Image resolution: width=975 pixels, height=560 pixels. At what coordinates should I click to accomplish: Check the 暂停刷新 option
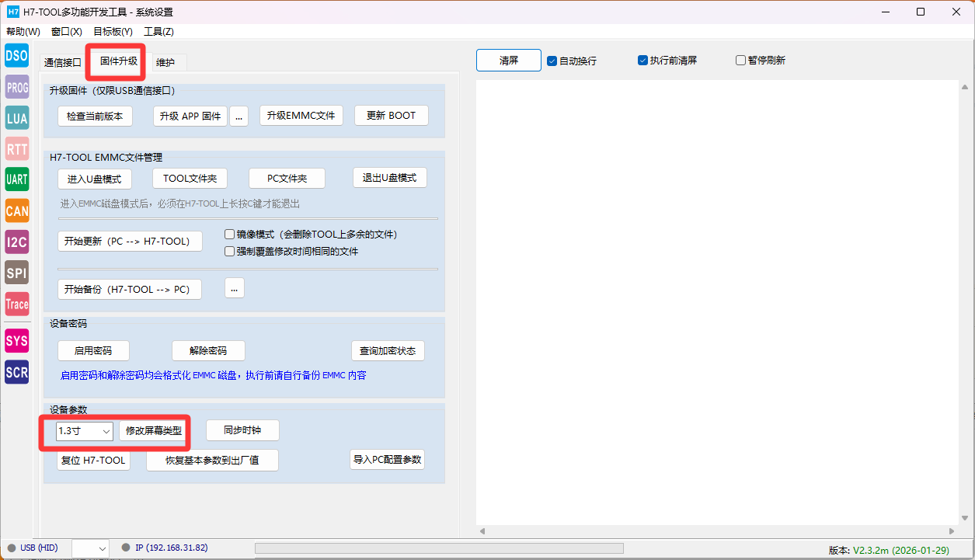pos(740,61)
